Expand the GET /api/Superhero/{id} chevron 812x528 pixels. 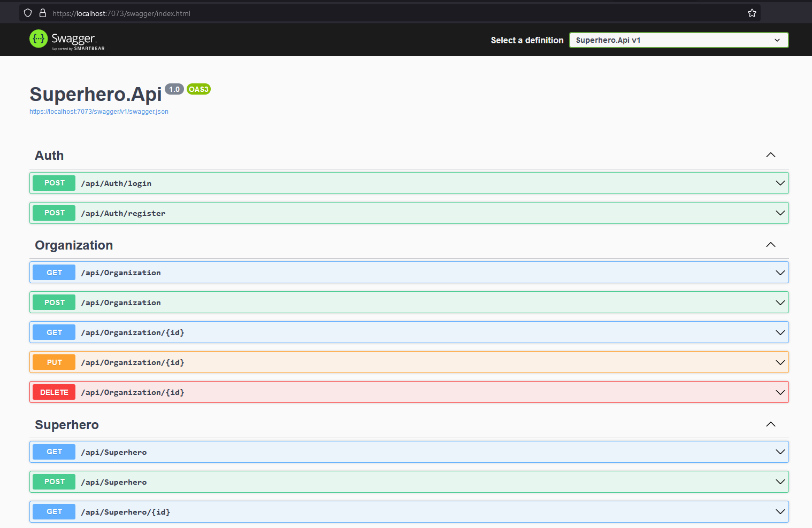tap(780, 512)
